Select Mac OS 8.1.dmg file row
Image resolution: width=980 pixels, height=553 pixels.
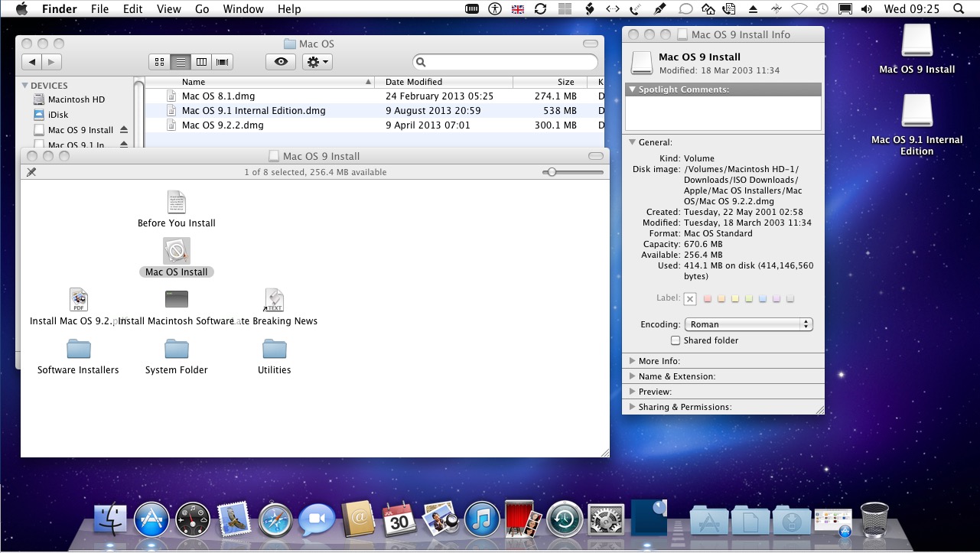[x=375, y=96]
